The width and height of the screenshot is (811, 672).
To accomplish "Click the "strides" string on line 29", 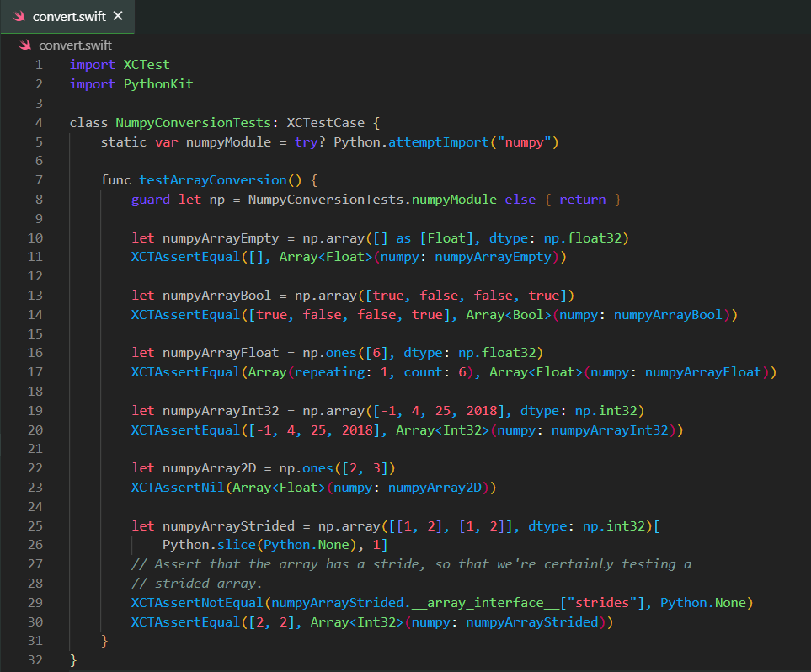I will 602,603.
